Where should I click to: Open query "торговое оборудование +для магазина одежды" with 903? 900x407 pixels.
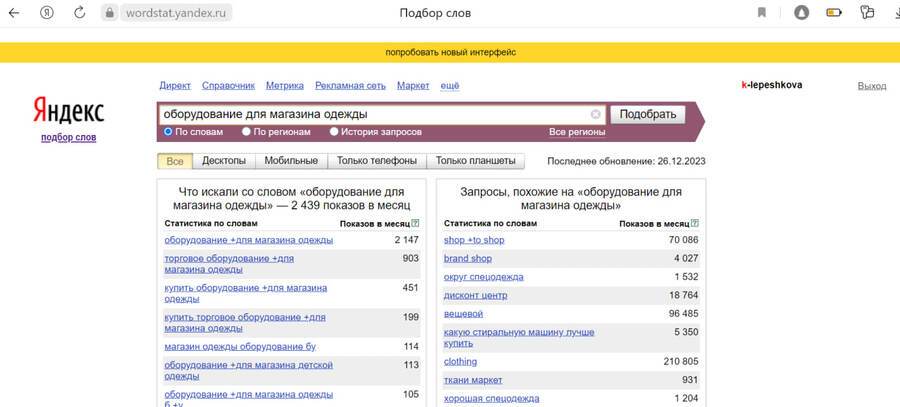(x=229, y=263)
